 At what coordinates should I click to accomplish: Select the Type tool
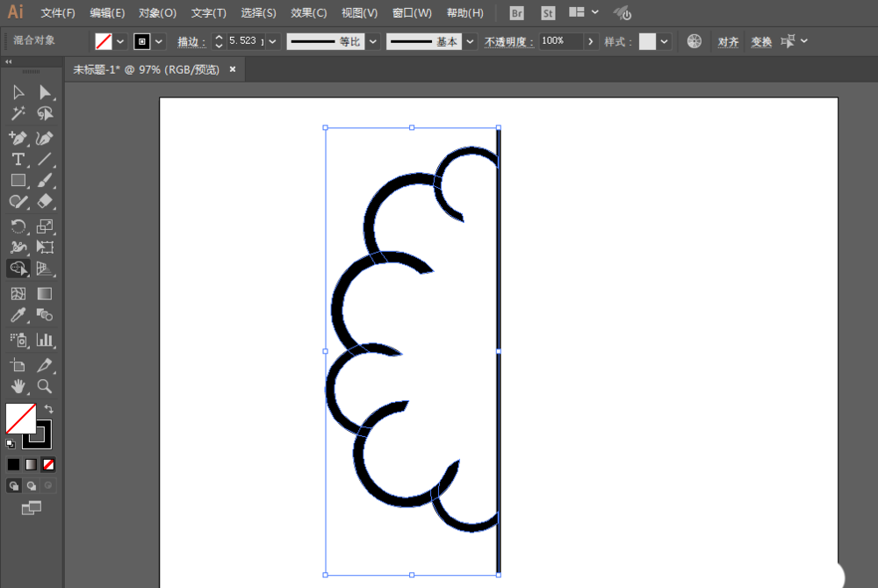click(18, 159)
